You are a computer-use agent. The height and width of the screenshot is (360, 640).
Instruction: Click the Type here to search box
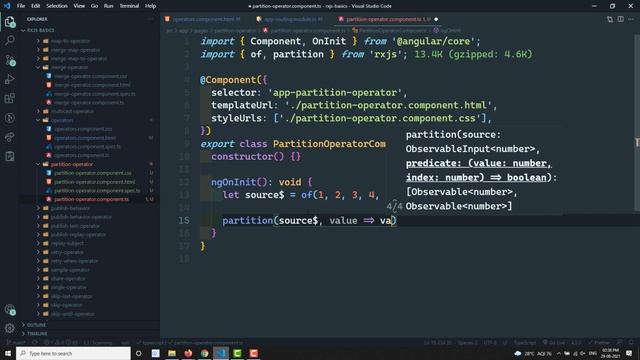[x=73, y=353]
